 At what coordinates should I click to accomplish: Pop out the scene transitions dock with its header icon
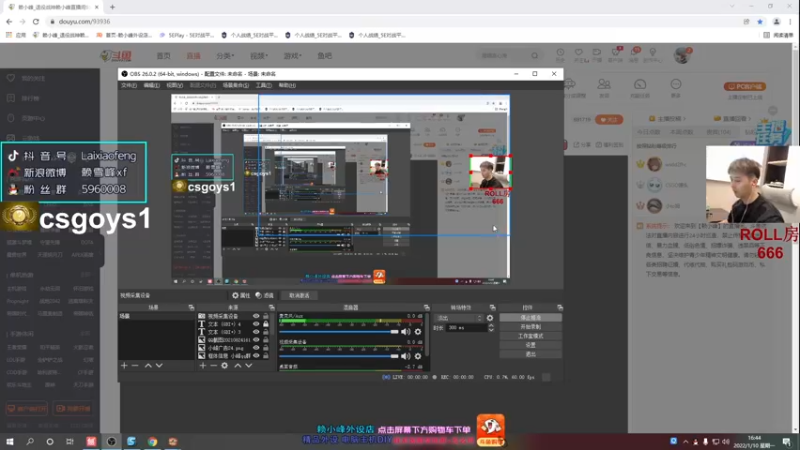point(492,308)
